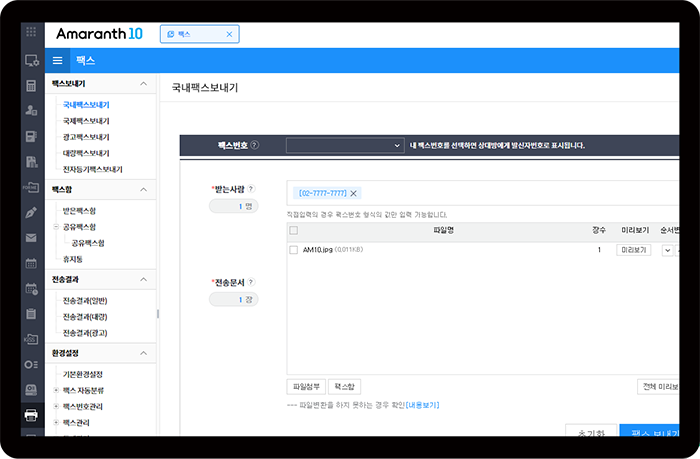
Task: Collapse the 공유팩스함 parent tree node toggle
Action: [x=56, y=227]
